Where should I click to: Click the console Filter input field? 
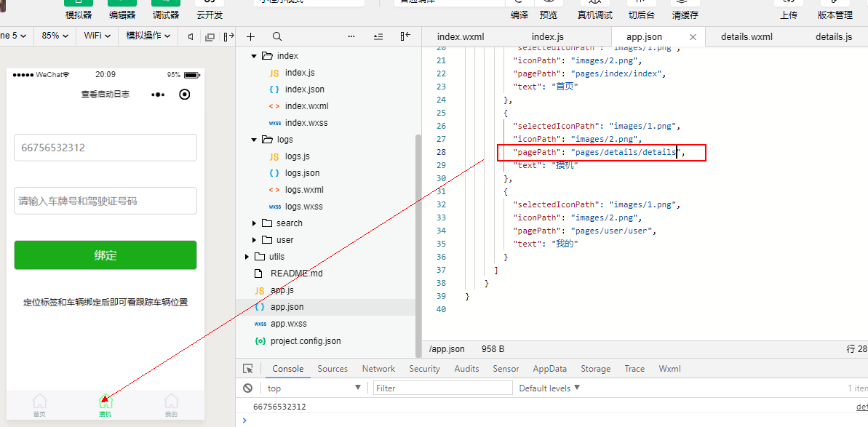click(x=443, y=388)
